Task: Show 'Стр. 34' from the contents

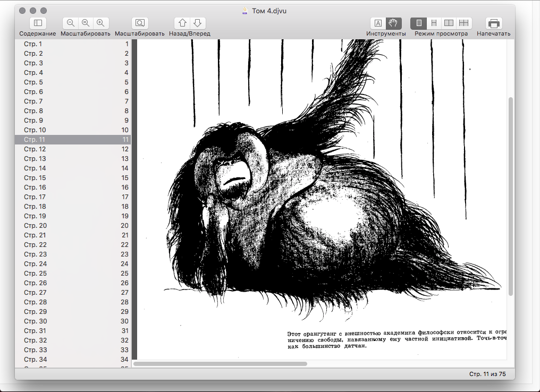Action: [x=73, y=359]
